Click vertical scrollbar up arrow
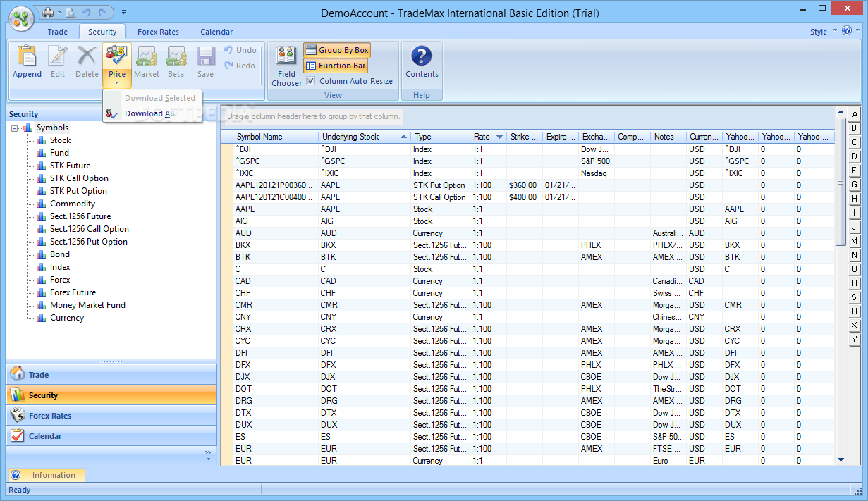This screenshot has width=868, height=501. pyautogui.click(x=840, y=113)
